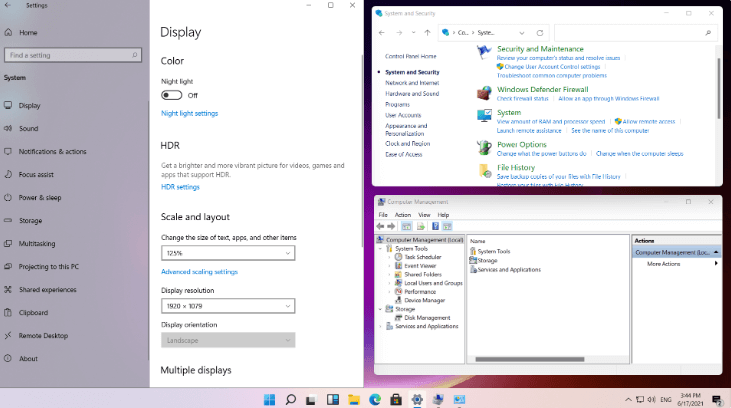This screenshot has width=731, height=408.
Task: Select Device Manager in tree
Action: 424,300
